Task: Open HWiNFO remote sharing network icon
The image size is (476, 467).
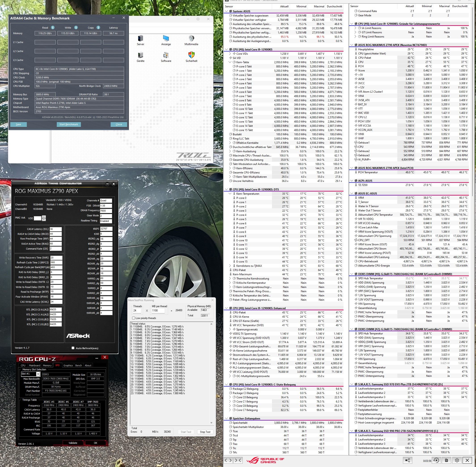Action: tap(408, 460)
